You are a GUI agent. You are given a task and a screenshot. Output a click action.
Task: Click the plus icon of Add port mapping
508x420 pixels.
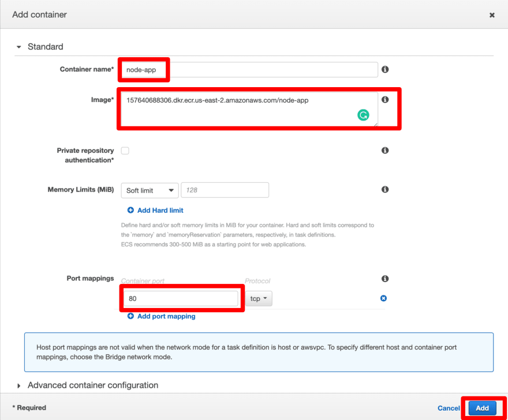130,316
